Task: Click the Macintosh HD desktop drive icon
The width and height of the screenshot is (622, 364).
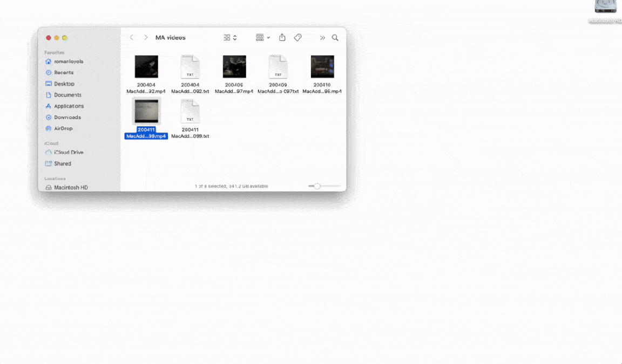Action: tap(605, 6)
